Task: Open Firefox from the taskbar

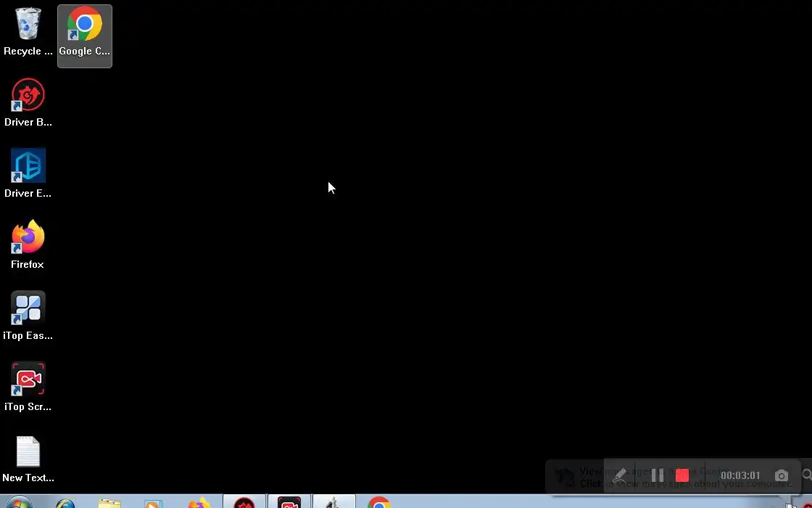Action: (x=199, y=503)
